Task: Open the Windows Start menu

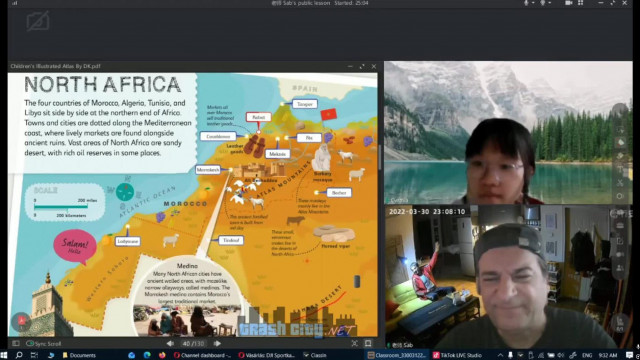Action: [4, 355]
